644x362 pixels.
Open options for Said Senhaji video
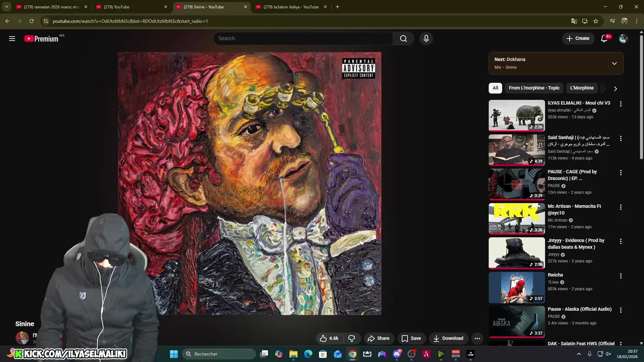pos(620,138)
